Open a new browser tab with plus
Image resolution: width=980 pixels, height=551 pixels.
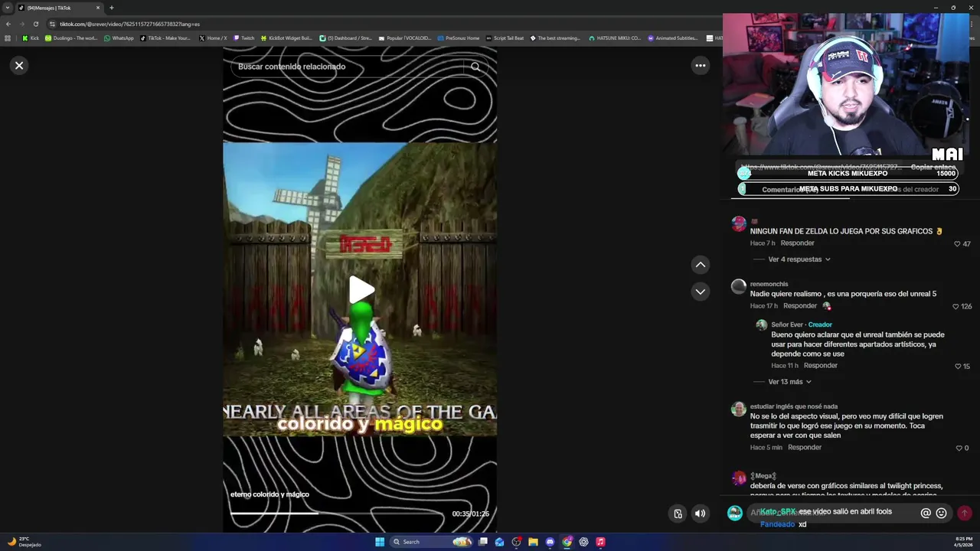click(112, 8)
